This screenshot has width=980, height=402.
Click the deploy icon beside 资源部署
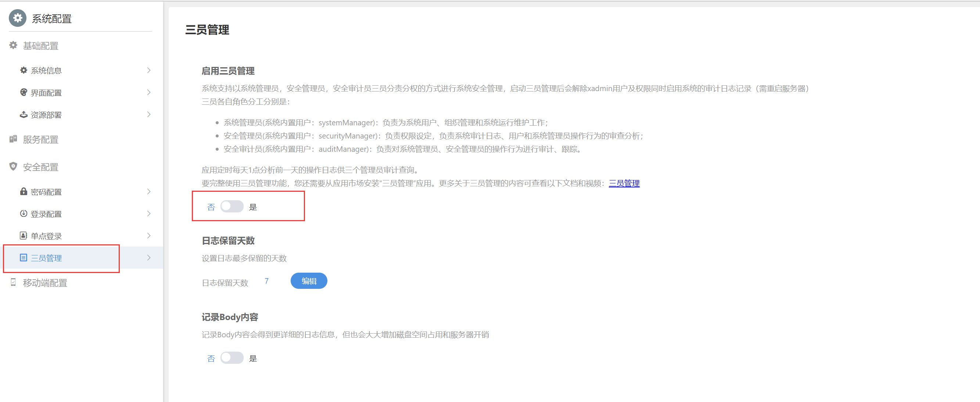24,115
